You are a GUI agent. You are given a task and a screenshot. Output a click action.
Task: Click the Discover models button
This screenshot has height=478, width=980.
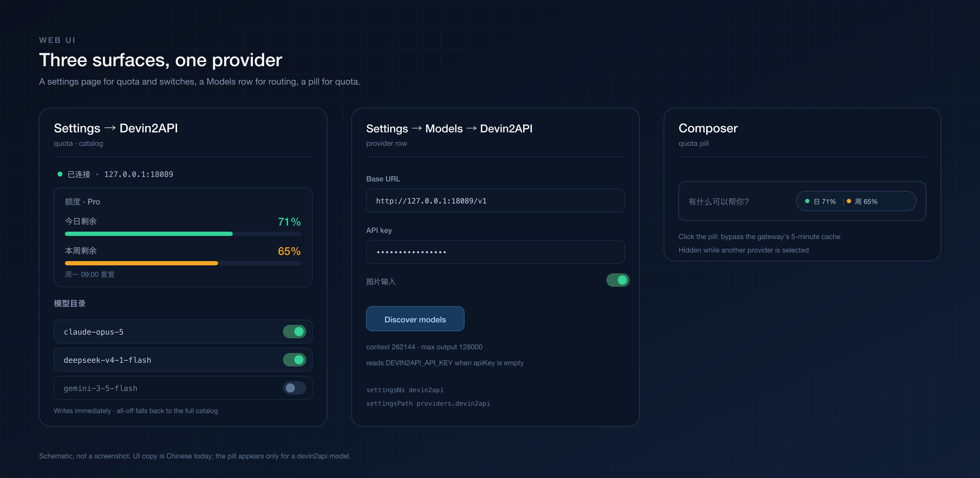415,319
